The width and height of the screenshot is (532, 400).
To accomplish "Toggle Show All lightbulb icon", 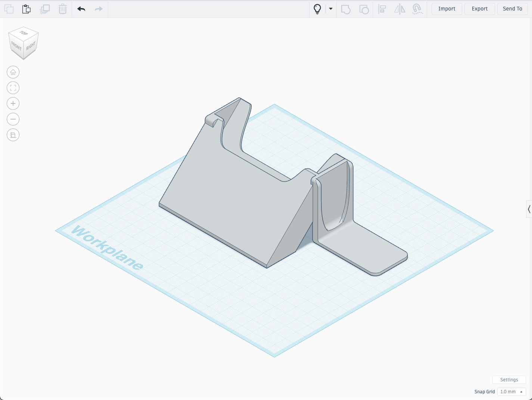I will pos(317,9).
